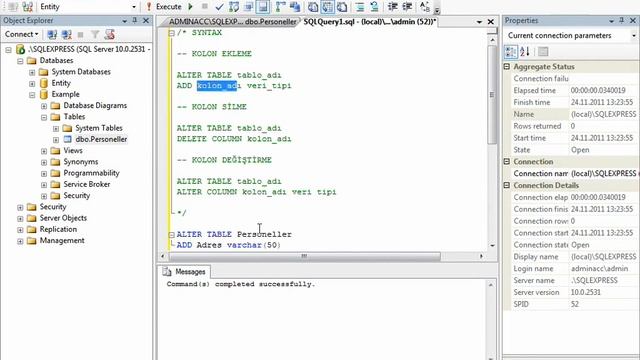The width and height of the screenshot is (640, 360).
Task: Collapse Connection Details property category
Action: [x=507, y=185]
